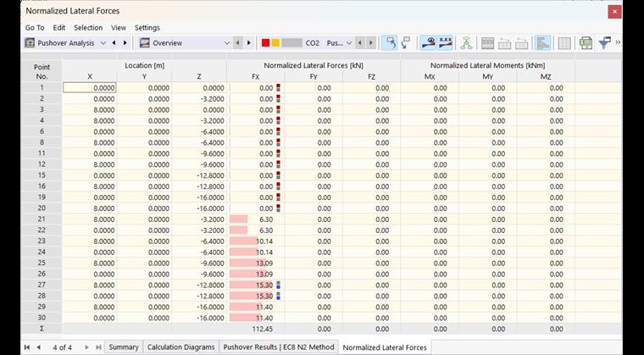This screenshot has height=355, width=644.
Task: Go to next table beside Overview
Action: tap(248, 42)
